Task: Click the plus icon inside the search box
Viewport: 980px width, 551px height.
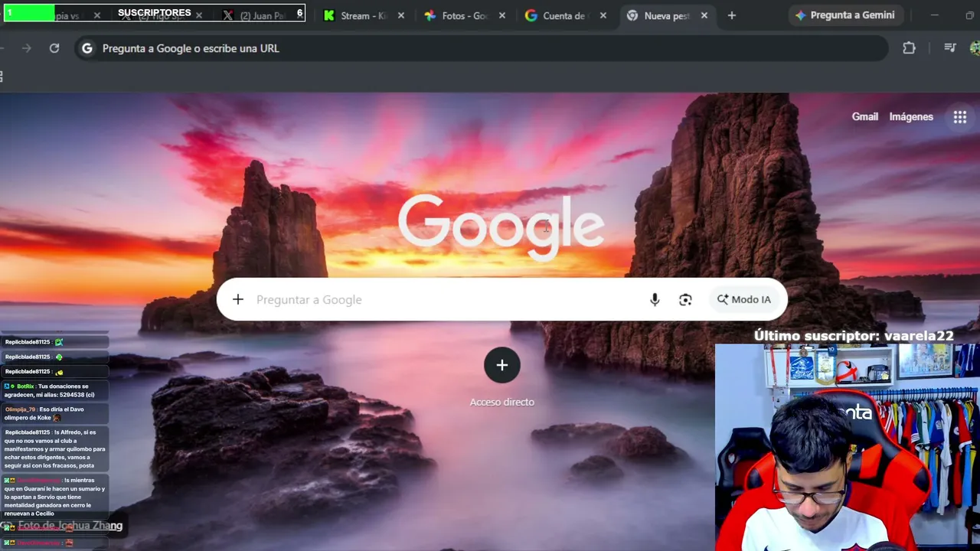Action: click(x=238, y=299)
